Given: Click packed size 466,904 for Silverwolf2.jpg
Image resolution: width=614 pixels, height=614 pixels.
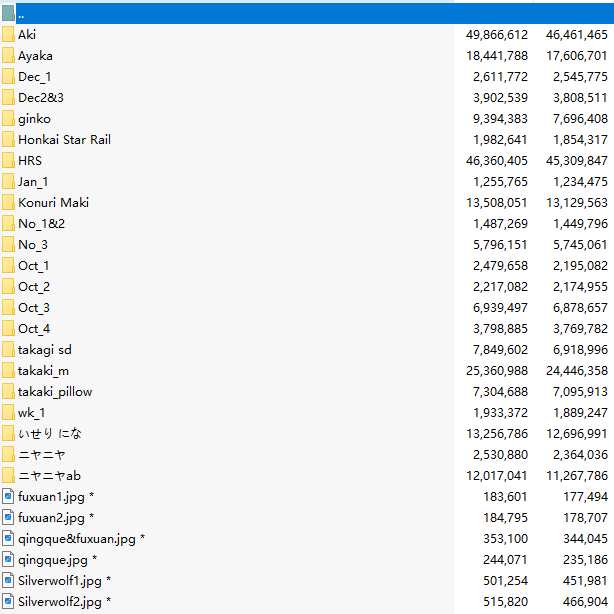Looking at the screenshot, I should click(x=585, y=602).
